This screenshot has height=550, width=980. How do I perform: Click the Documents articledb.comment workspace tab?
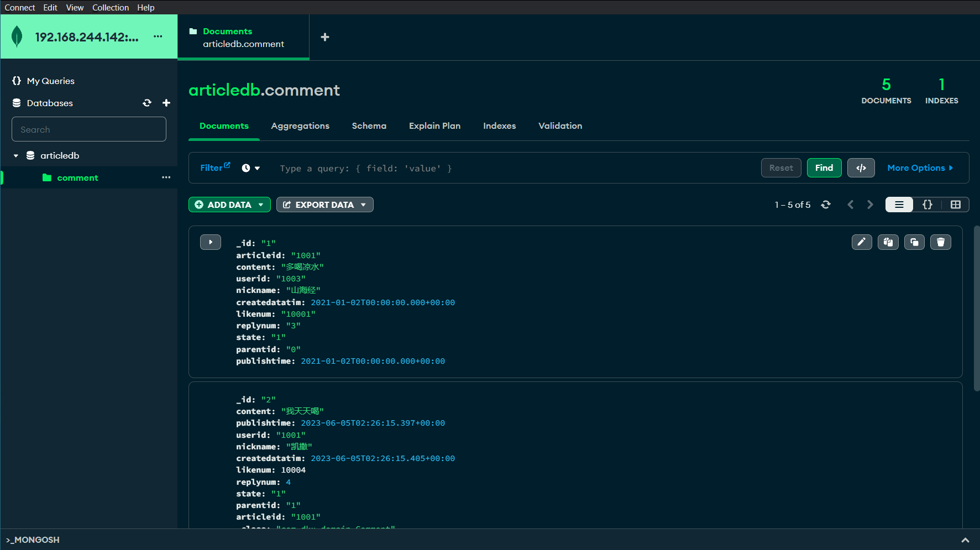coord(243,37)
